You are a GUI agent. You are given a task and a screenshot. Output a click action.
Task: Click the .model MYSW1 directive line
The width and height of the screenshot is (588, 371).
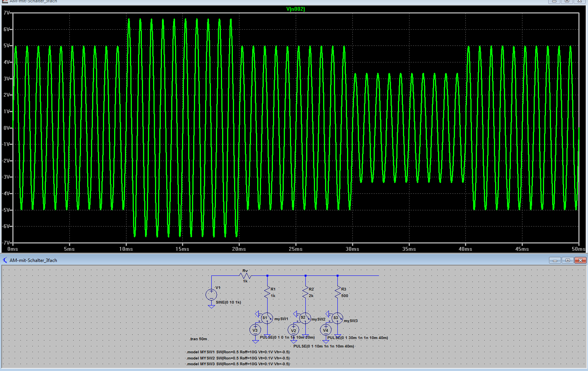tap(238, 352)
